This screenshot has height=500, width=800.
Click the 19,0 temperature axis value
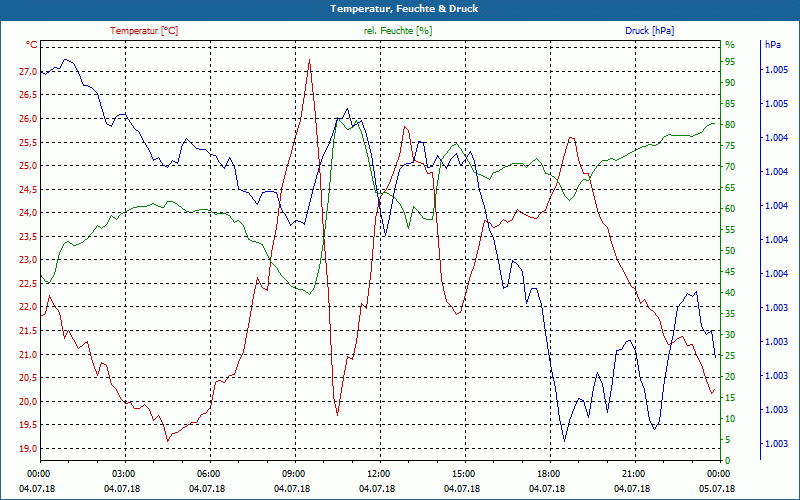(28, 448)
